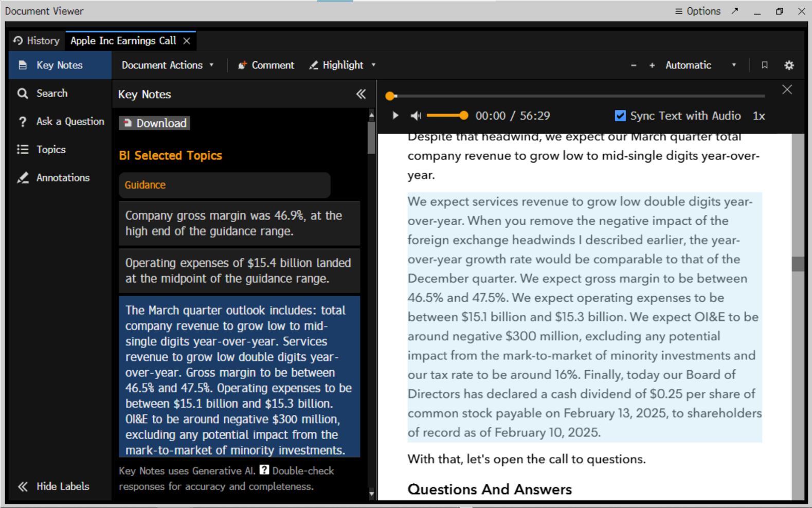Open the Highlight dropdown arrow
This screenshot has width=812, height=508.
(x=374, y=65)
